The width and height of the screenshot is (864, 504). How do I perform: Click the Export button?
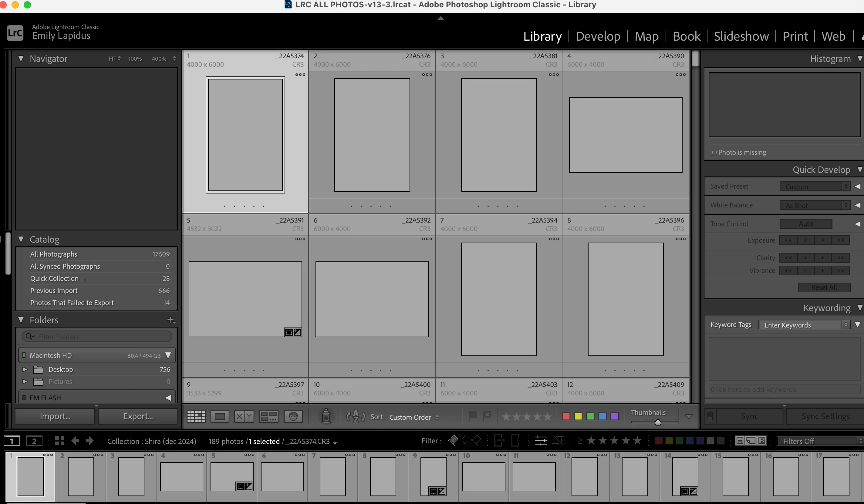tap(138, 416)
